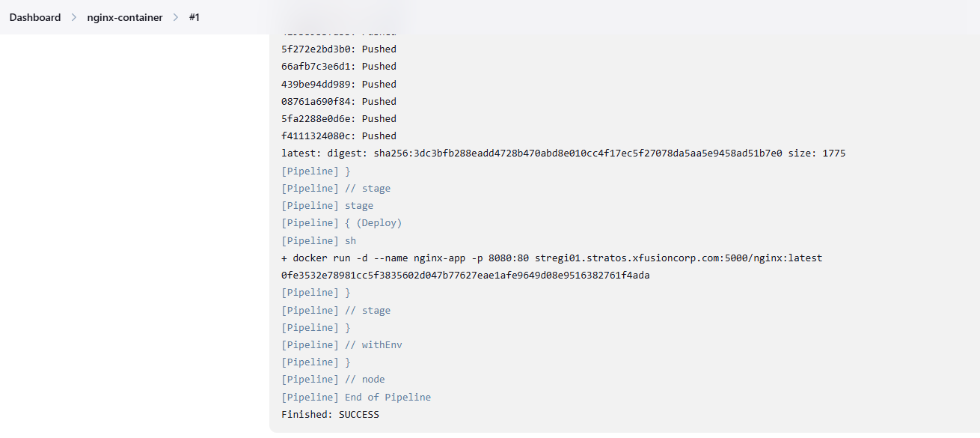Select the container ID starting 0fe3532e
Image resolution: width=980 pixels, height=438 pixels.
[x=465, y=275]
